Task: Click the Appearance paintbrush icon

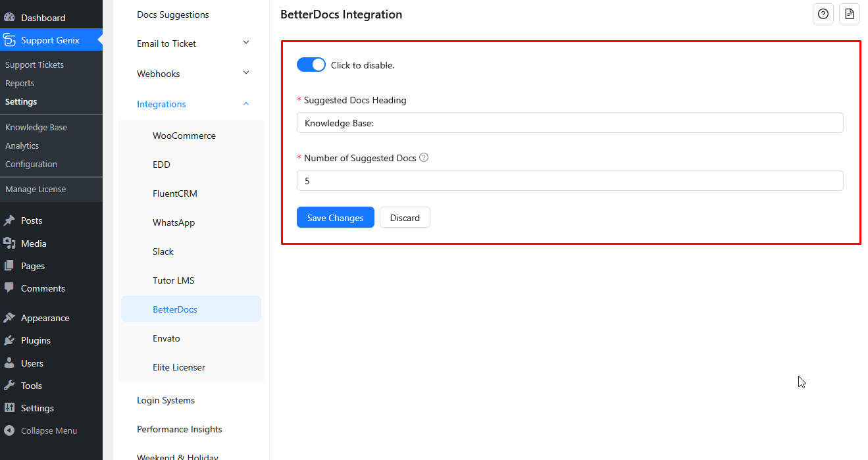Action: pyautogui.click(x=9, y=318)
